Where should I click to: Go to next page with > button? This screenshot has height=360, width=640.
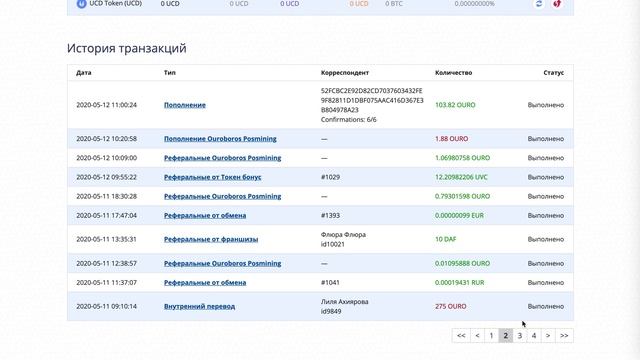pyautogui.click(x=548, y=336)
